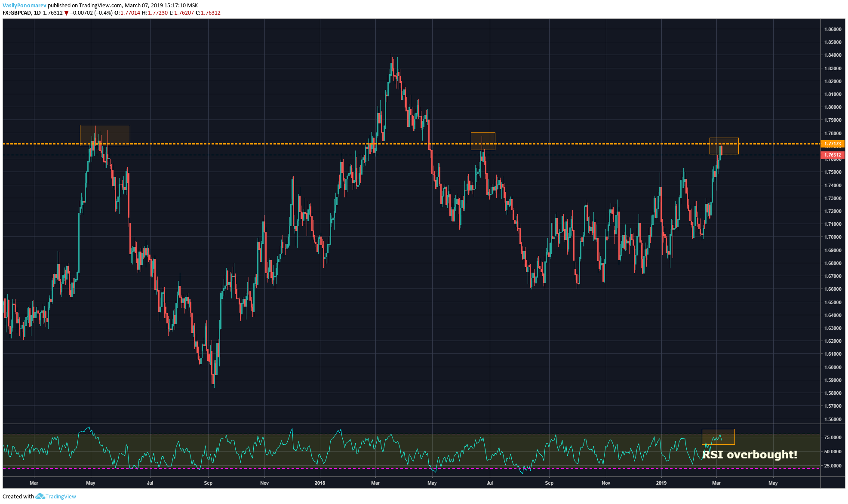Click the 'RSI overbought!' annotation text
This screenshot has width=848, height=504.
pyautogui.click(x=750, y=455)
